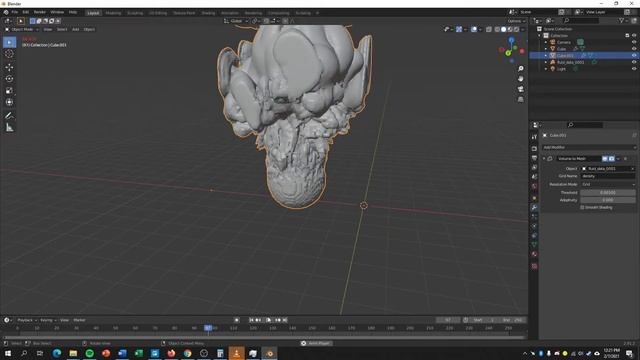Click the outliner search field
This screenshot has height=360, width=640.
[580, 20]
